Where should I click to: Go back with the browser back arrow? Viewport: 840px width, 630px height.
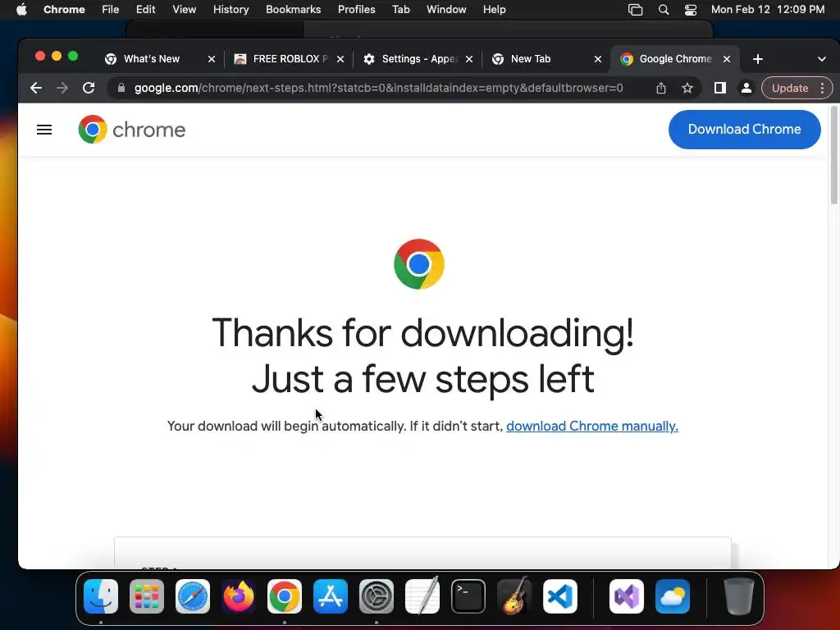point(36,88)
